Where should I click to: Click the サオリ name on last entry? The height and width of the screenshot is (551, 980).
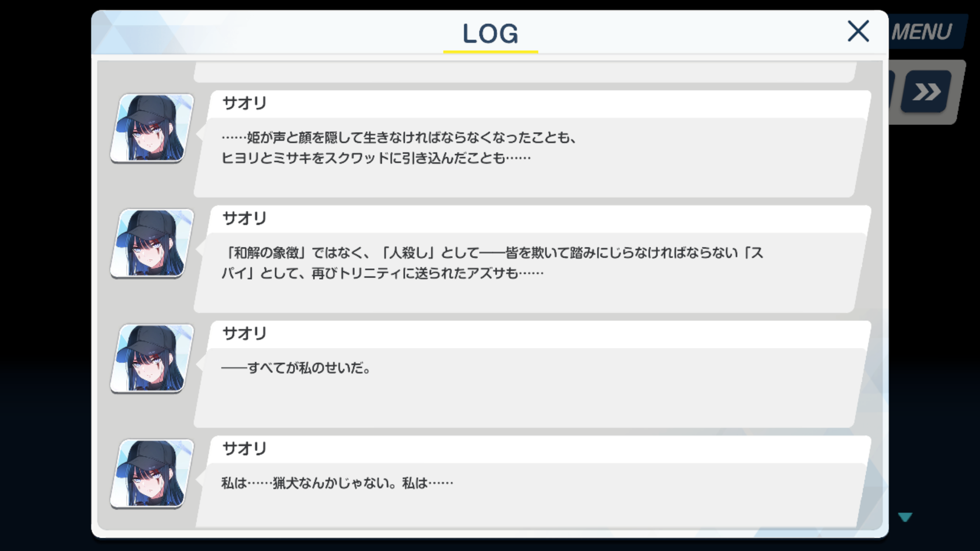pos(244,449)
